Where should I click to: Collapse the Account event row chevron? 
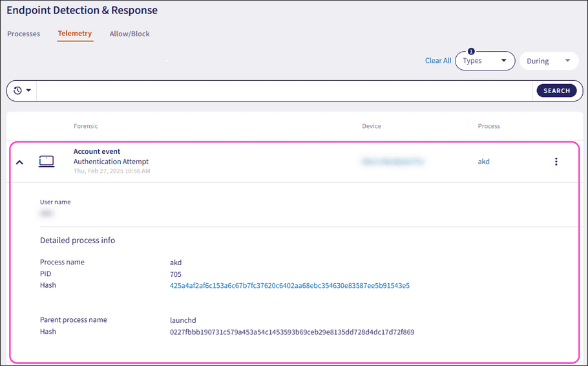pos(19,162)
